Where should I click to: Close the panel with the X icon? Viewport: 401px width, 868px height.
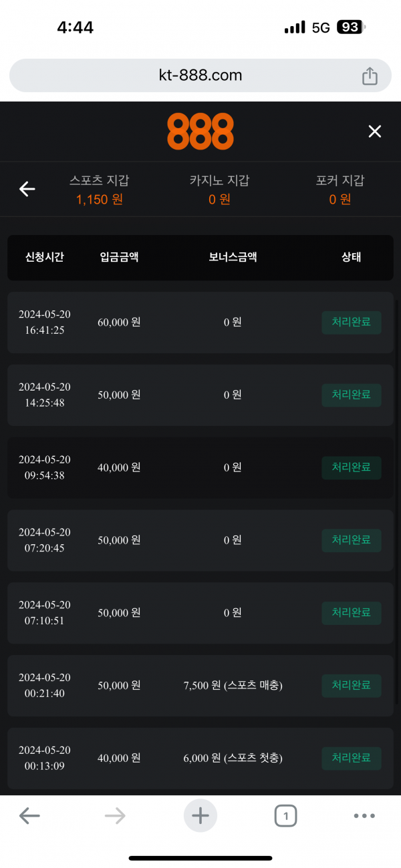375,132
